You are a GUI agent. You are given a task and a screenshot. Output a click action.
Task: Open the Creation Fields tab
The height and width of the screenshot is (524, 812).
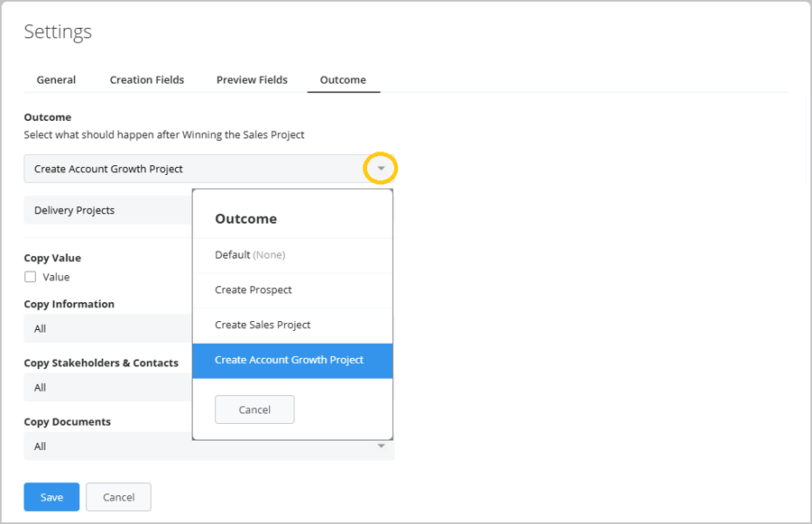click(x=147, y=79)
